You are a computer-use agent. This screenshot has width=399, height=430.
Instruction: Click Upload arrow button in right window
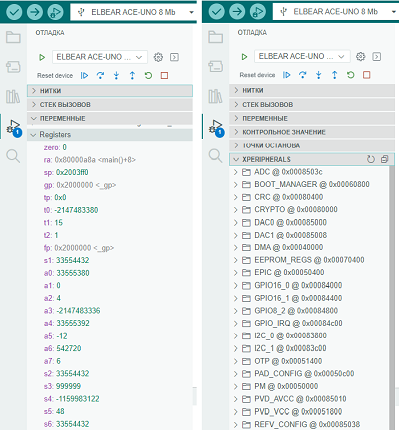pyautogui.click(x=237, y=11)
